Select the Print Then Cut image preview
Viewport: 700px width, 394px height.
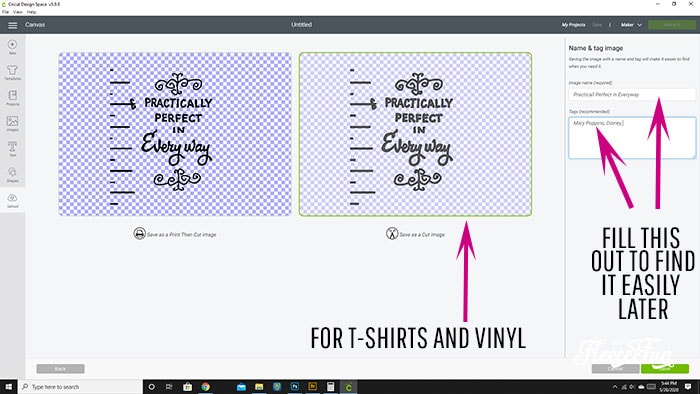[175, 134]
